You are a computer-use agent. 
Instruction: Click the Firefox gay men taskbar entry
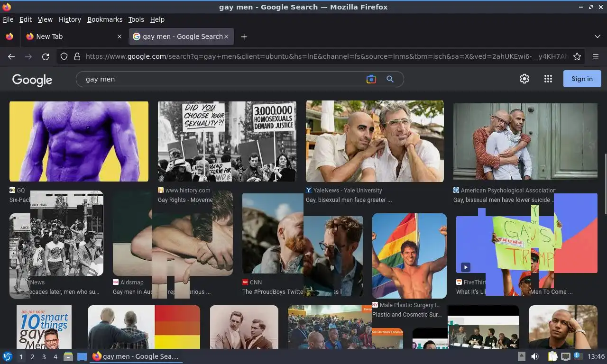tap(136, 356)
